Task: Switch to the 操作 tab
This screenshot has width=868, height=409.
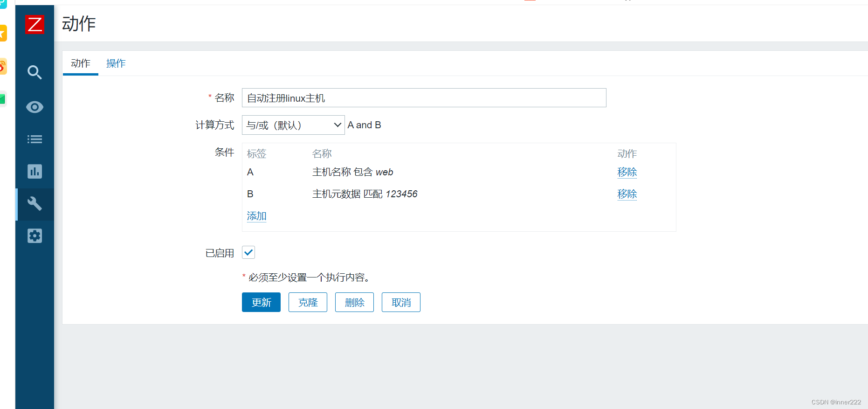Action: pyautogui.click(x=116, y=63)
